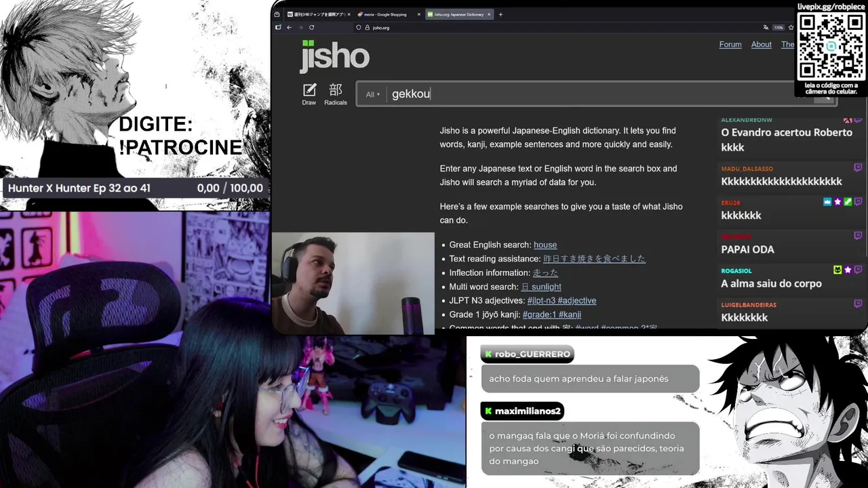Switch to the moria Google Shopping tab
Viewport: 868px width, 488px height.
pyautogui.click(x=389, y=14)
